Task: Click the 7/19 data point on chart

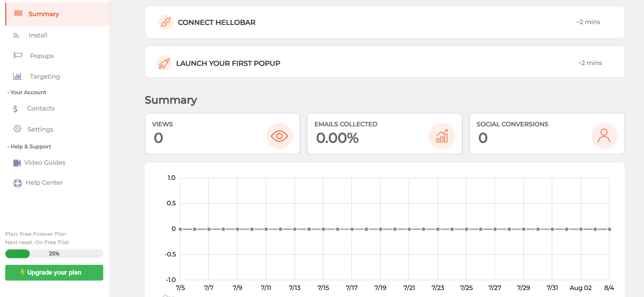Action: pyautogui.click(x=380, y=229)
